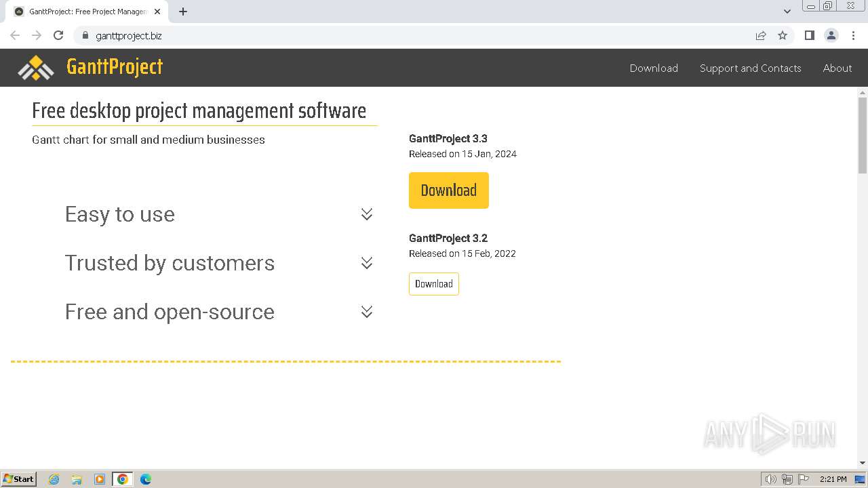
Task: Select the GanttProject browser tab
Action: [88, 12]
